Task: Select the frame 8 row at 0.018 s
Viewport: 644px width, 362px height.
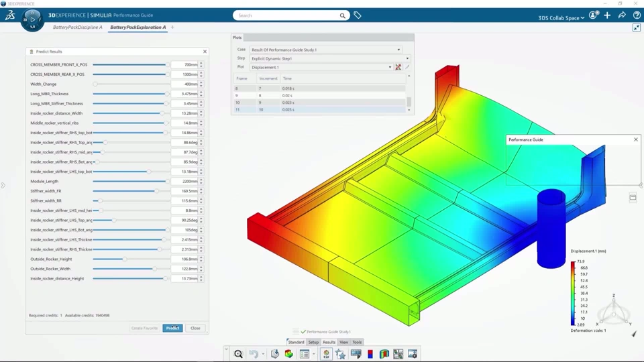Action: (x=319, y=88)
